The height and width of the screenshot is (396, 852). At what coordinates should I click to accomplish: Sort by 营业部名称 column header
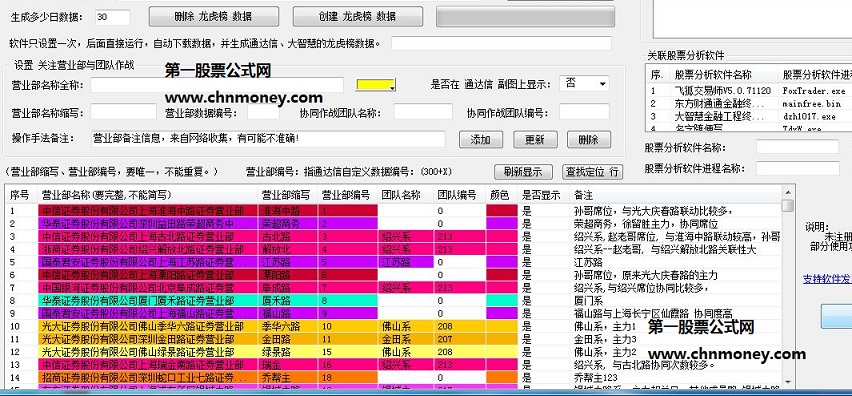point(147,194)
